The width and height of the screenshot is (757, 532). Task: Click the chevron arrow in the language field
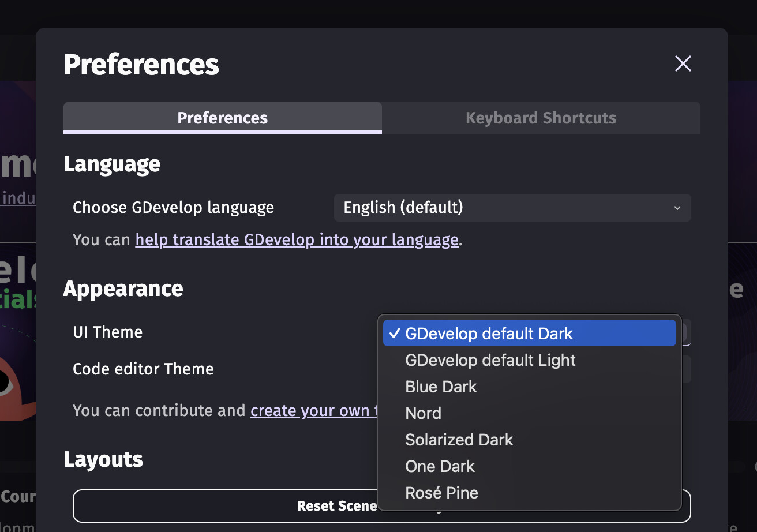pos(677,208)
